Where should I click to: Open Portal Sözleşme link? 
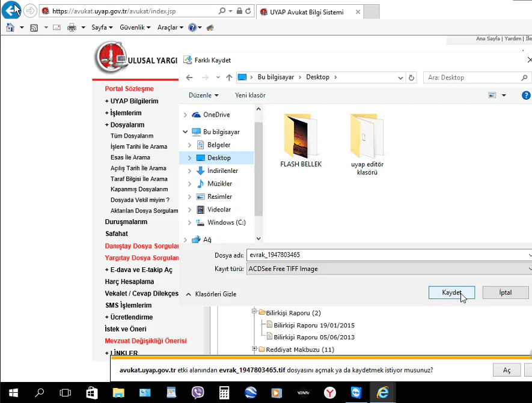pos(129,89)
